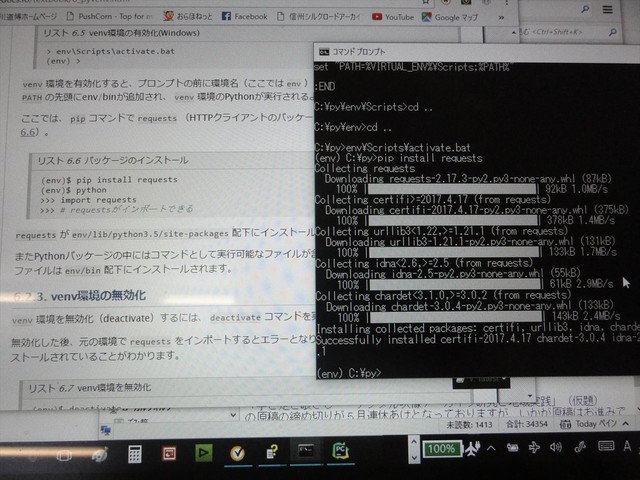Open the hamburger menu in background window
The image size is (640, 480).
(607, 9)
